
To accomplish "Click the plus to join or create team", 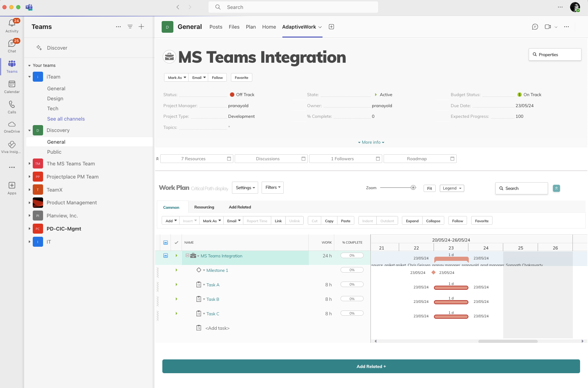I will [x=141, y=27].
